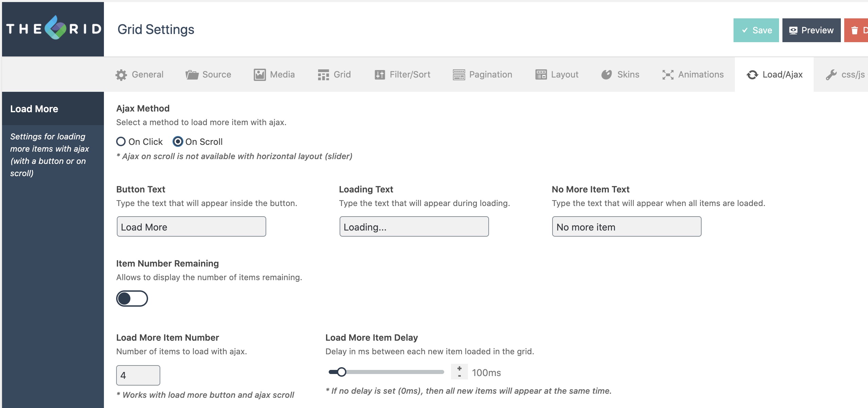This screenshot has width=868, height=408.
Task: Click The Grid logo
Action: coord(53,29)
